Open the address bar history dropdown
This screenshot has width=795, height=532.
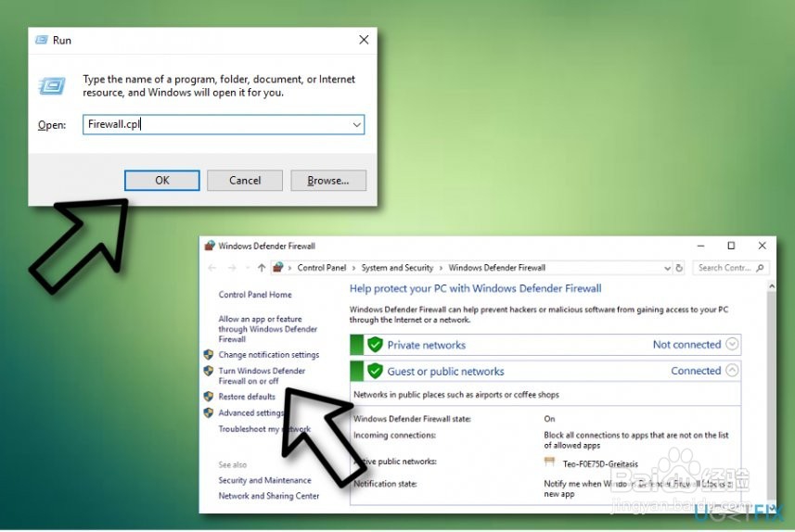pos(667,268)
